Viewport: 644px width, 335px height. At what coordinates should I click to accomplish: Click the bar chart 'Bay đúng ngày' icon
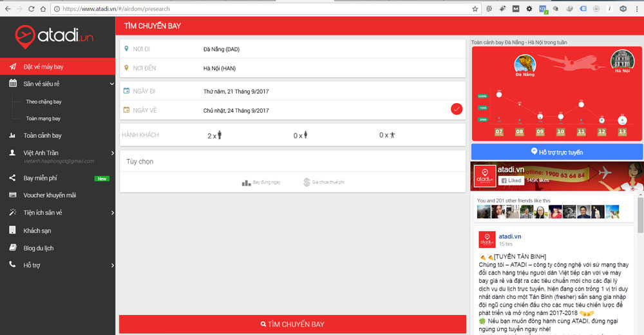pos(246,182)
